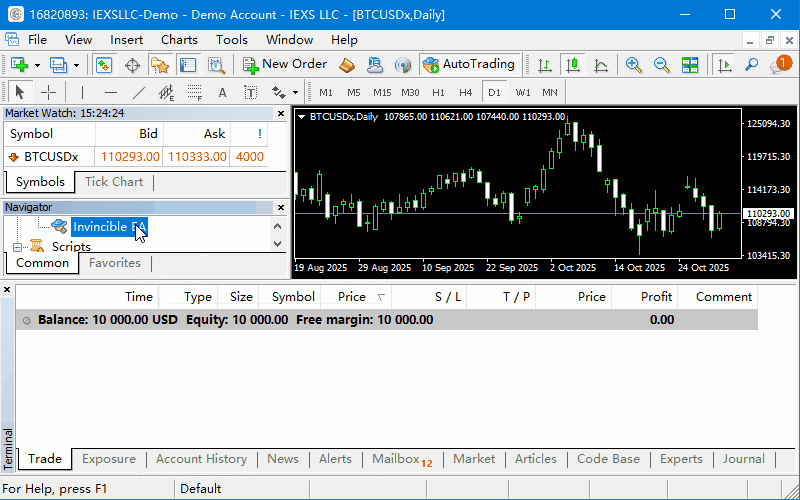Select the H4 timeframe button
This screenshot has width=800, height=500.
coord(465,92)
